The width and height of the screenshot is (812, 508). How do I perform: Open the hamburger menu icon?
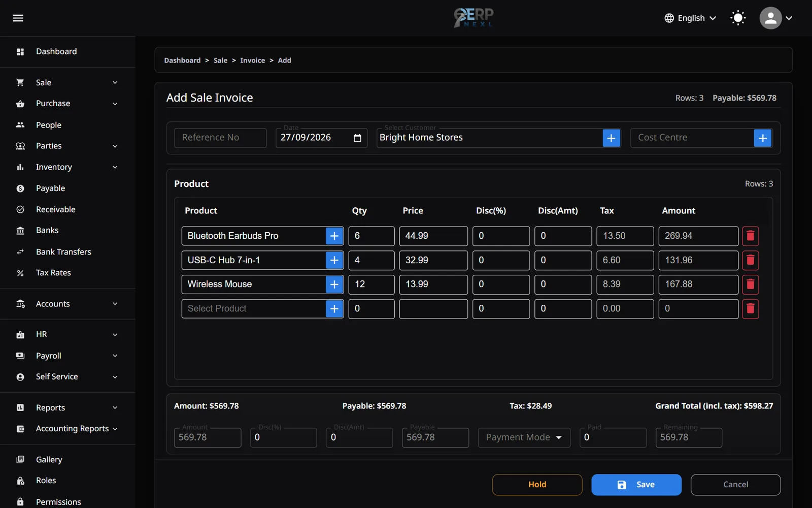18,18
